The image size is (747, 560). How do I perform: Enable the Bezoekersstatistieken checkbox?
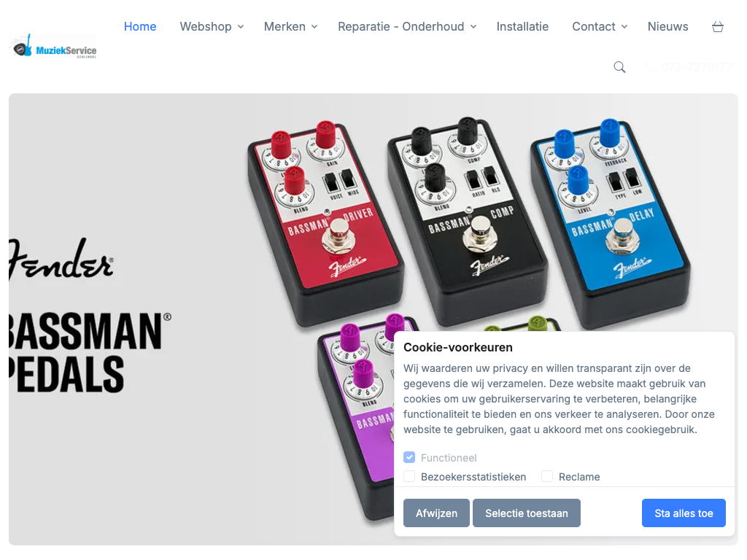(x=409, y=476)
